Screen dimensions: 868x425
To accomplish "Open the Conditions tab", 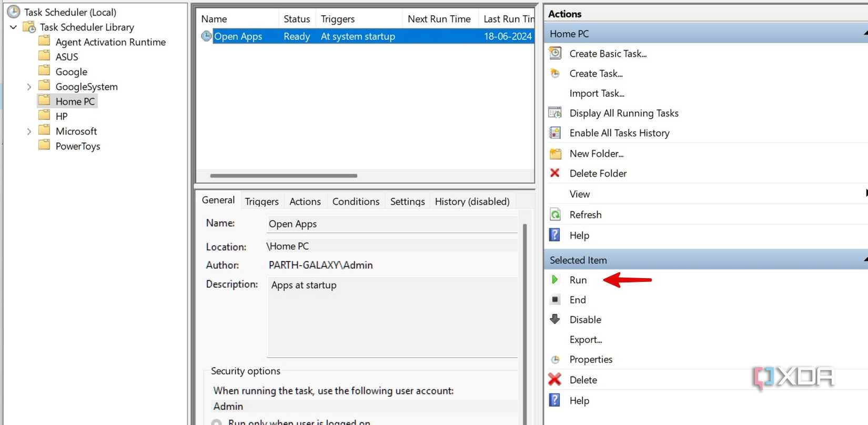I will coord(356,201).
